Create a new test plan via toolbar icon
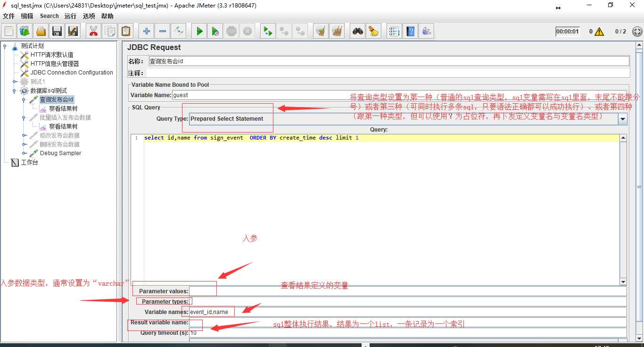The height and width of the screenshot is (347, 644). (9, 32)
